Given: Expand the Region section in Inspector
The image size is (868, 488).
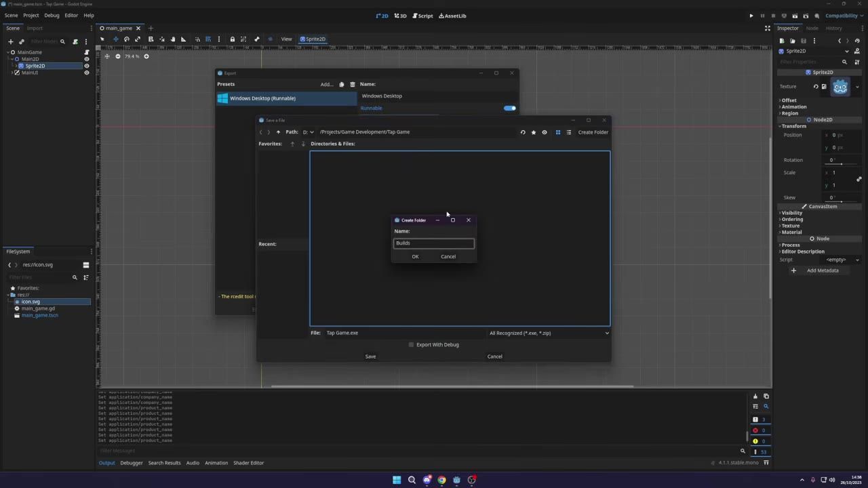Looking at the screenshot, I should click(x=789, y=113).
